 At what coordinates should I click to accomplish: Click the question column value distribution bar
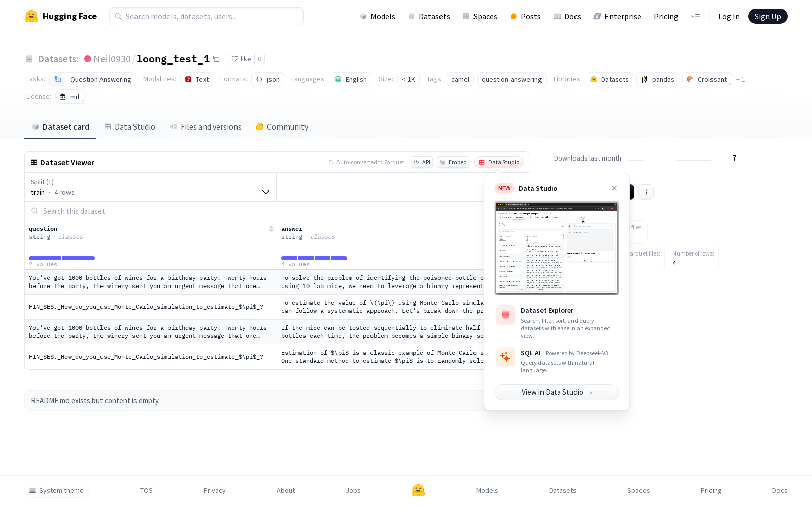62,258
